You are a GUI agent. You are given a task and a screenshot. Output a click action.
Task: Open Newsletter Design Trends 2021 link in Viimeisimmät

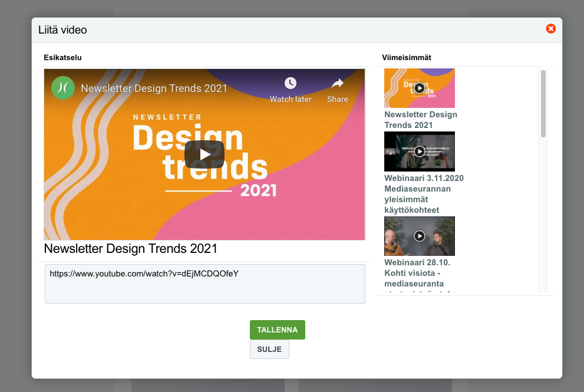tap(421, 120)
